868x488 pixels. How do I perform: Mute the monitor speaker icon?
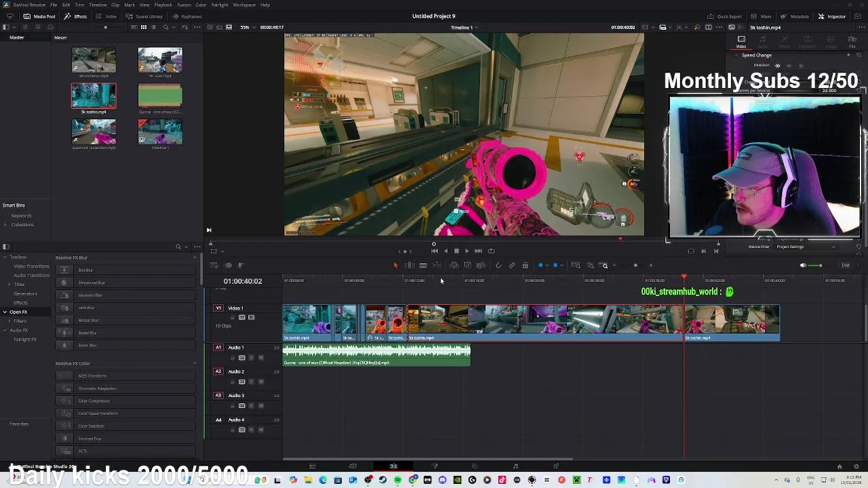tap(803, 265)
